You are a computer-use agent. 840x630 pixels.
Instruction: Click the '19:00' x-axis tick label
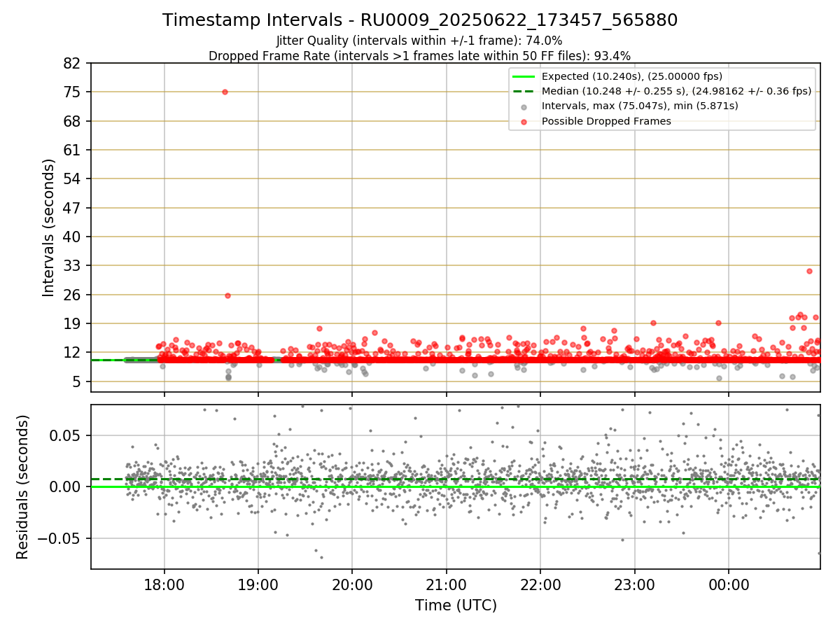[x=258, y=584]
